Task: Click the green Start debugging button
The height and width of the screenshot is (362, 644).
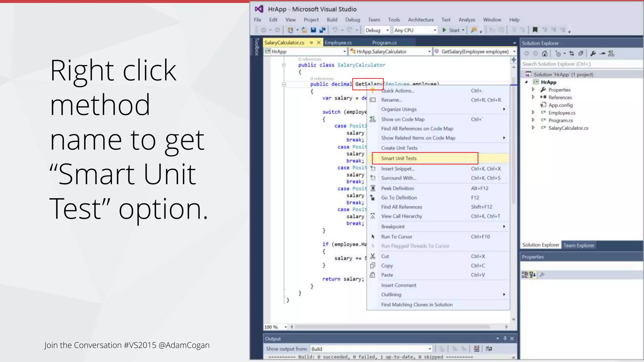Action: [x=451, y=30]
